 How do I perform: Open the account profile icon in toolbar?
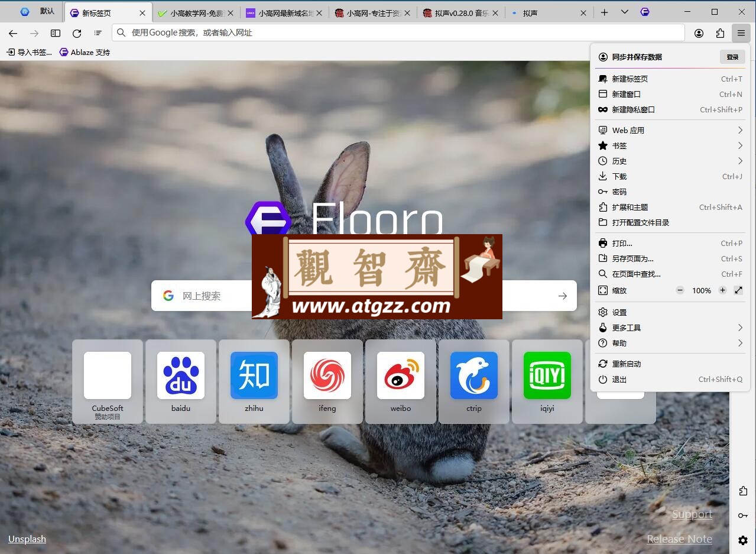(x=699, y=33)
